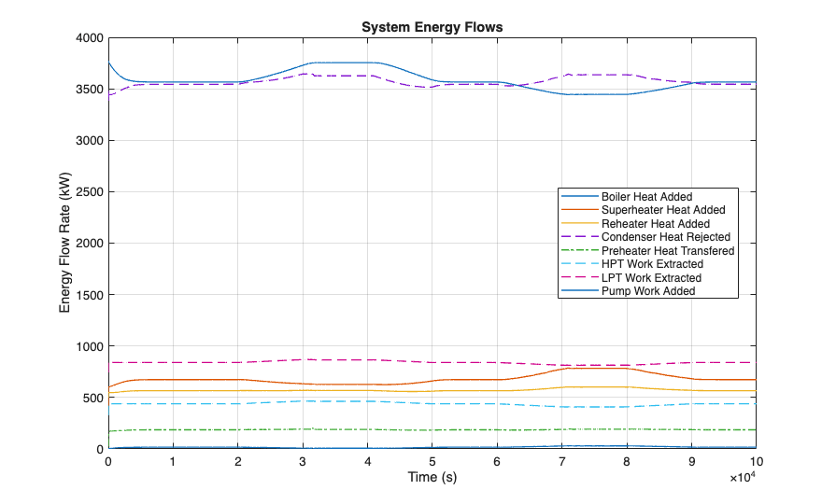
Task: Click the ×10^4 axis exponent label
Action: (x=743, y=477)
